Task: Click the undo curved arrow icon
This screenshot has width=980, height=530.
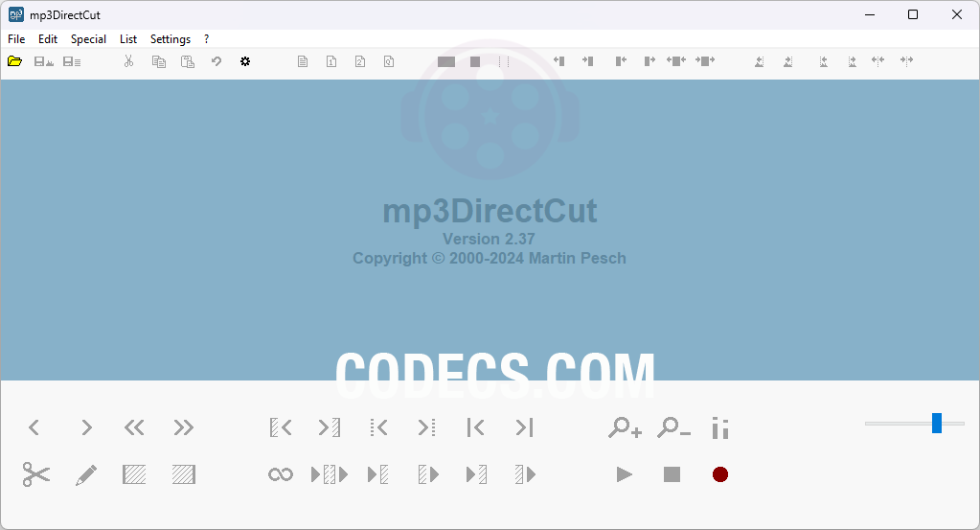Action: 217,61
